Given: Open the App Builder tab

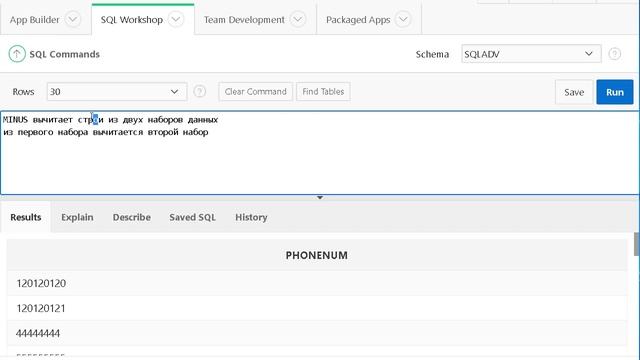Looking at the screenshot, I should click(34, 20).
